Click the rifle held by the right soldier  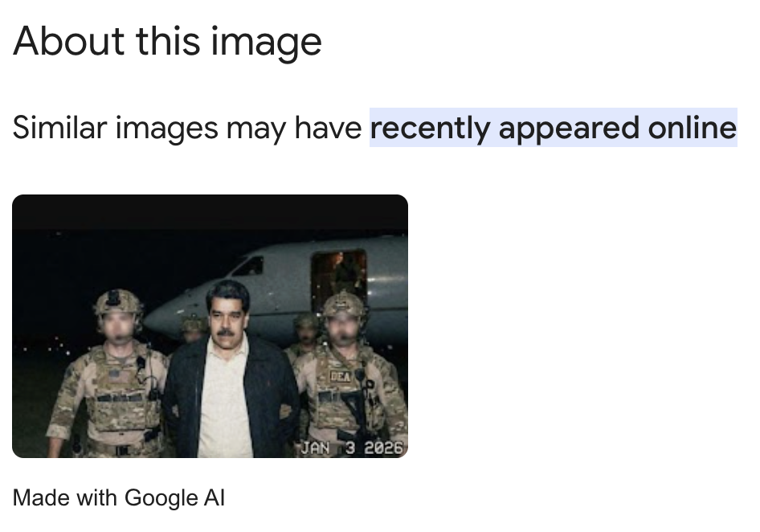pos(356,412)
